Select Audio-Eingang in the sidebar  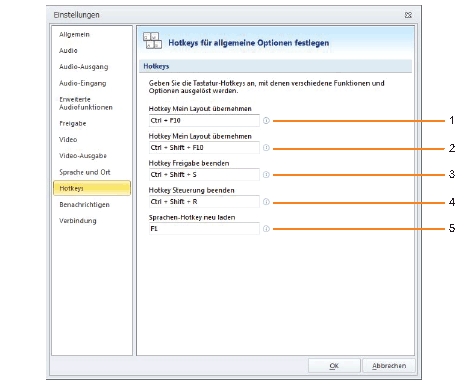click(x=83, y=83)
